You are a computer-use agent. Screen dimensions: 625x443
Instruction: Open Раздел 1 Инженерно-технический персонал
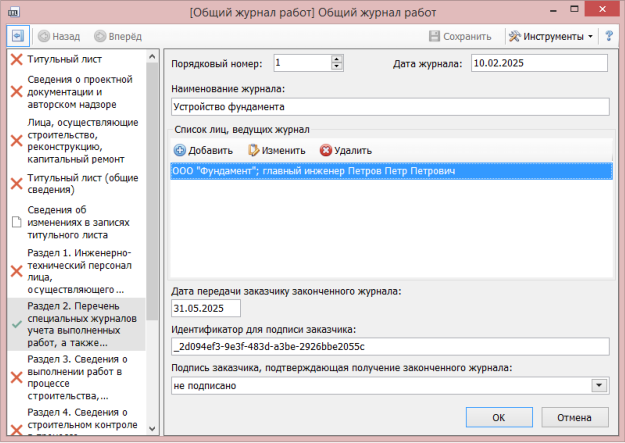tap(76, 271)
